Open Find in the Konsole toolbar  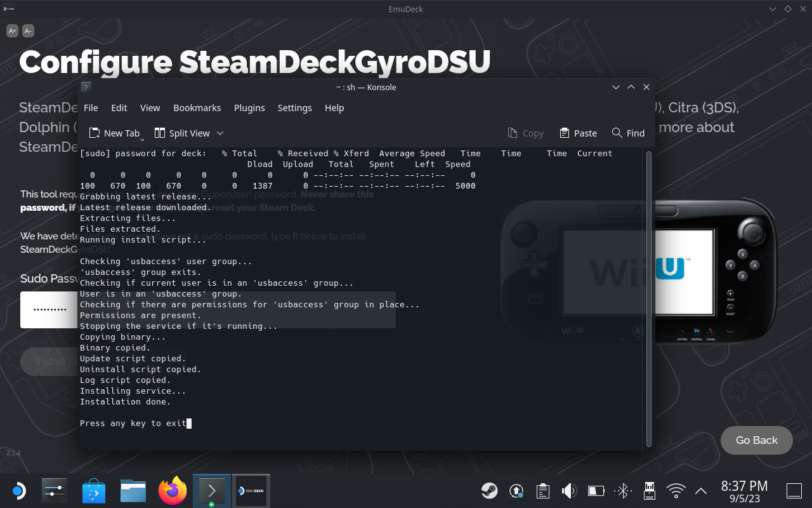tap(628, 133)
